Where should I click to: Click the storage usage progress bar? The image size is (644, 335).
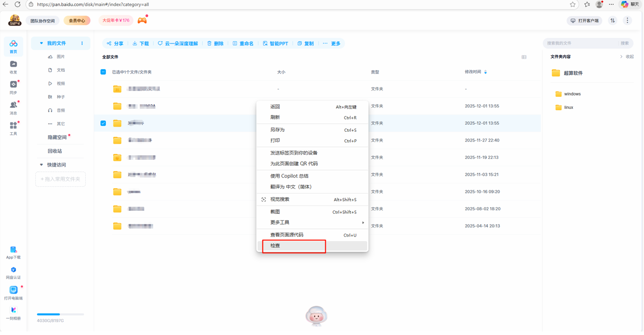pos(60,314)
